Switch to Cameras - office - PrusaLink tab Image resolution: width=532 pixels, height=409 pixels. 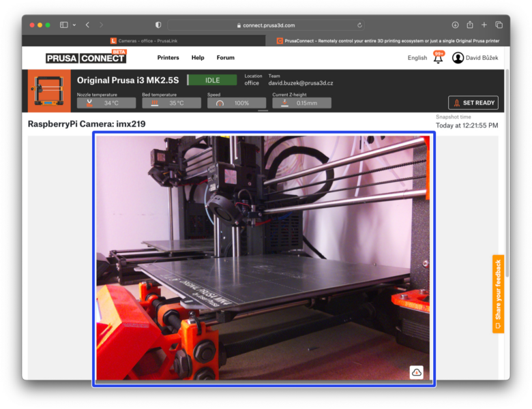click(144, 41)
